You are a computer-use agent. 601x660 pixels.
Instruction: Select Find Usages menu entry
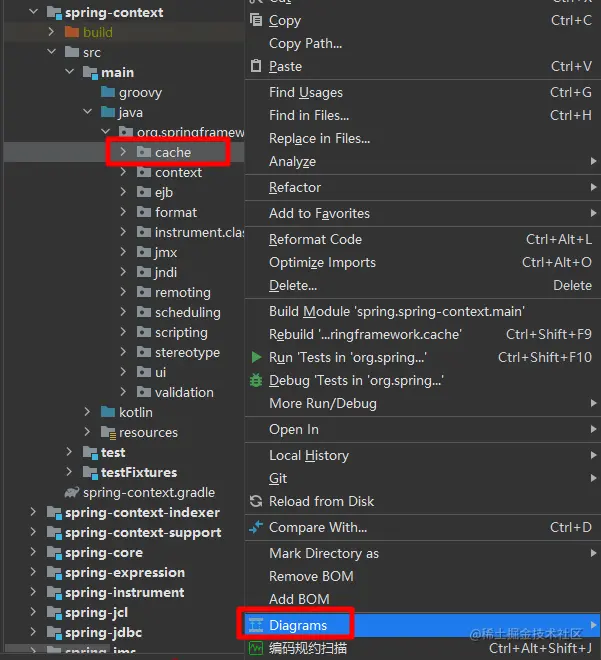423,92
